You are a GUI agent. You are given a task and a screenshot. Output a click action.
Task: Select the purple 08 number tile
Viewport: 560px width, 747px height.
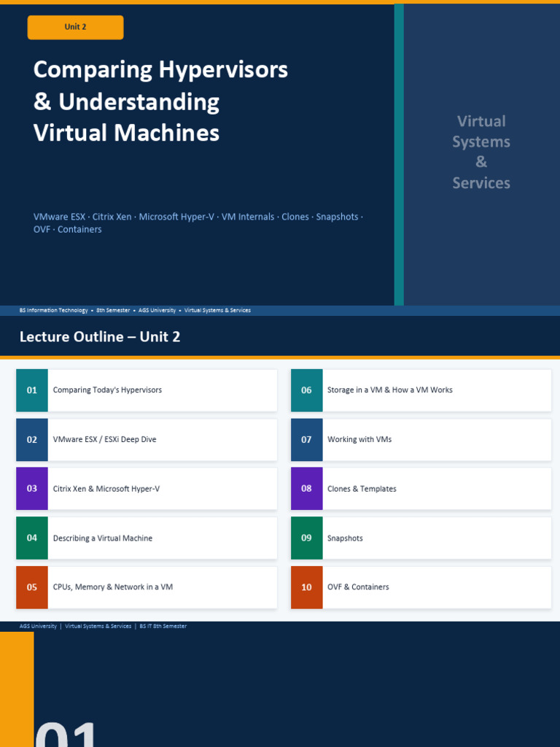click(307, 489)
